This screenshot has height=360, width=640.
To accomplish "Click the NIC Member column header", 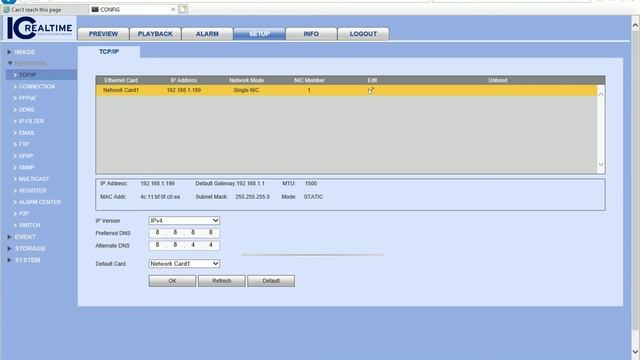I will pos(309,80).
